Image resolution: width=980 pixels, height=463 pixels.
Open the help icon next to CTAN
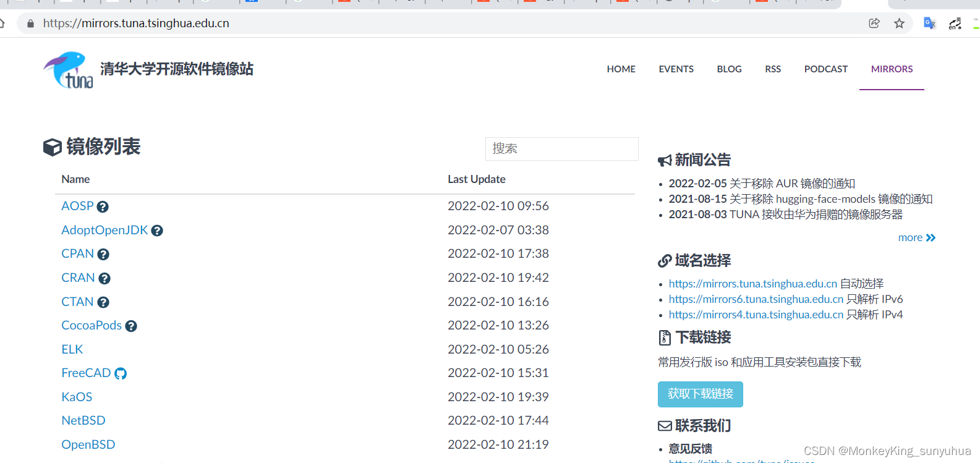[103, 302]
